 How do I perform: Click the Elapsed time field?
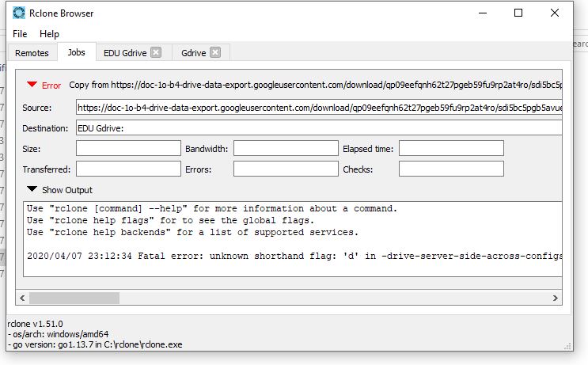451,149
